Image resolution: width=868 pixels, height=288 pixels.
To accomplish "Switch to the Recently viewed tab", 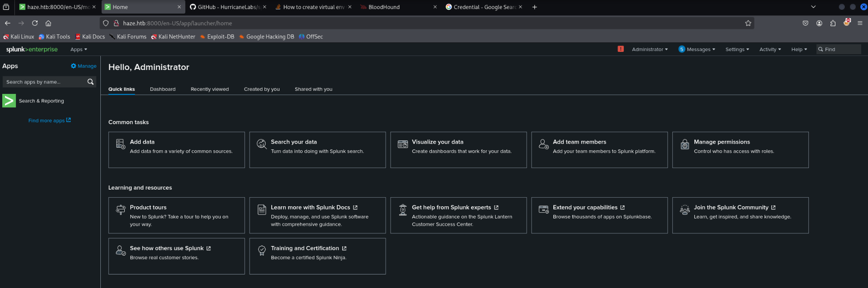I will 210,89.
